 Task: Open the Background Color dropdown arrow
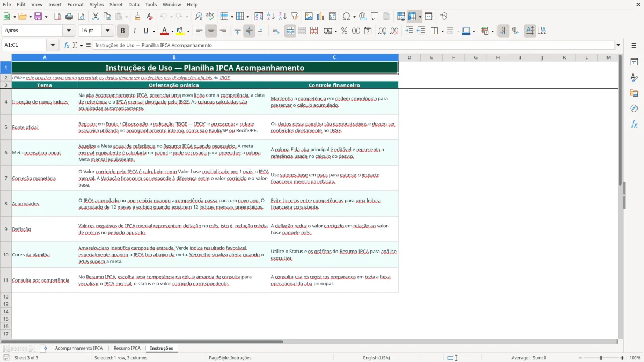188,31
